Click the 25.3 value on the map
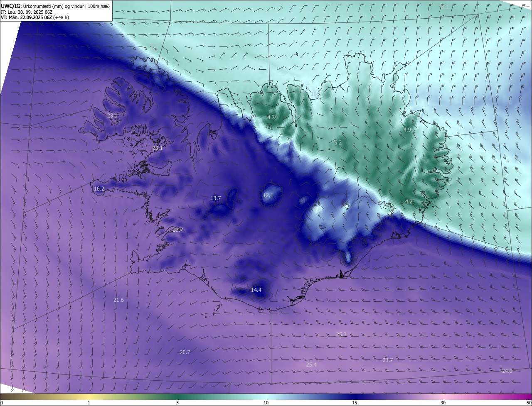 coord(341,334)
